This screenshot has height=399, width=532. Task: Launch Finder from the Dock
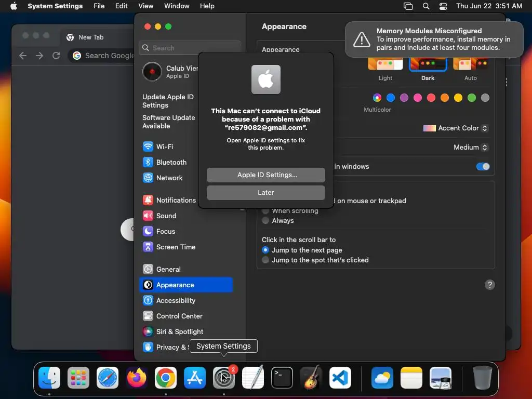coord(49,378)
